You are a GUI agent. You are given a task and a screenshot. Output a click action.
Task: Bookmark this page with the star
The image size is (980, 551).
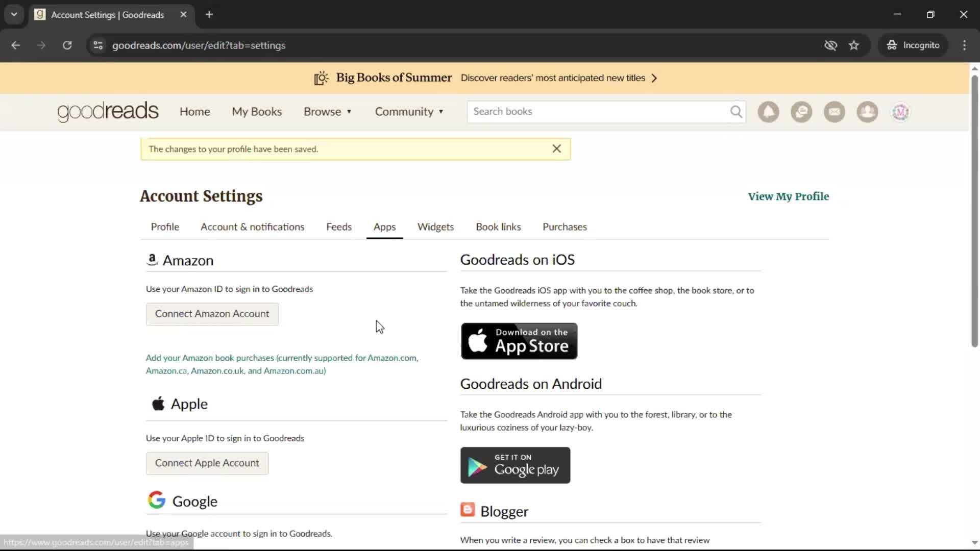[x=854, y=45]
